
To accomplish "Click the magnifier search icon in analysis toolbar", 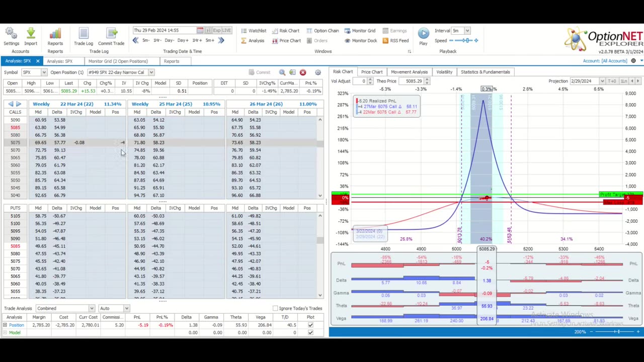I will coord(282,72).
